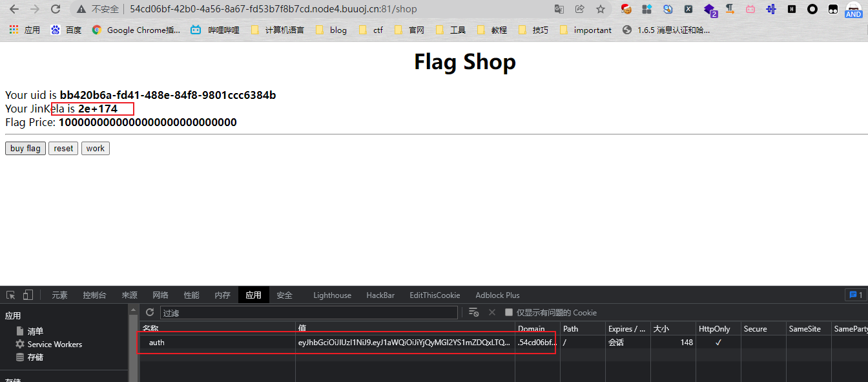This screenshot has width=868, height=382.
Task: Open the blog bookmarks folder
Action: 331,30
